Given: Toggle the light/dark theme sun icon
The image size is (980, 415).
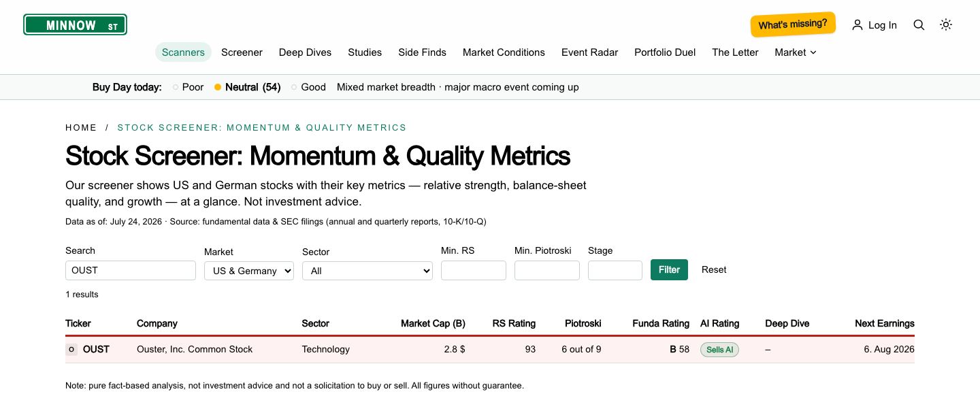Looking at the screenshot, I should [946, 25].
